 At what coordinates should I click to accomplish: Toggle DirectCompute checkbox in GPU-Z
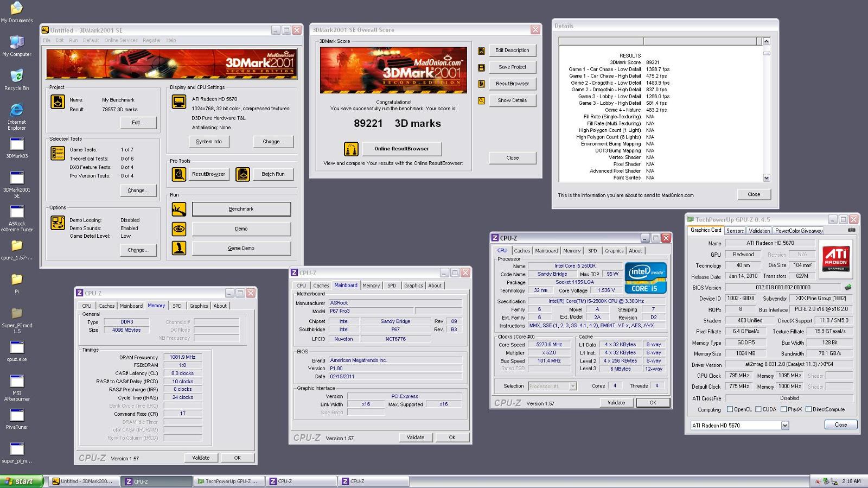808,409
